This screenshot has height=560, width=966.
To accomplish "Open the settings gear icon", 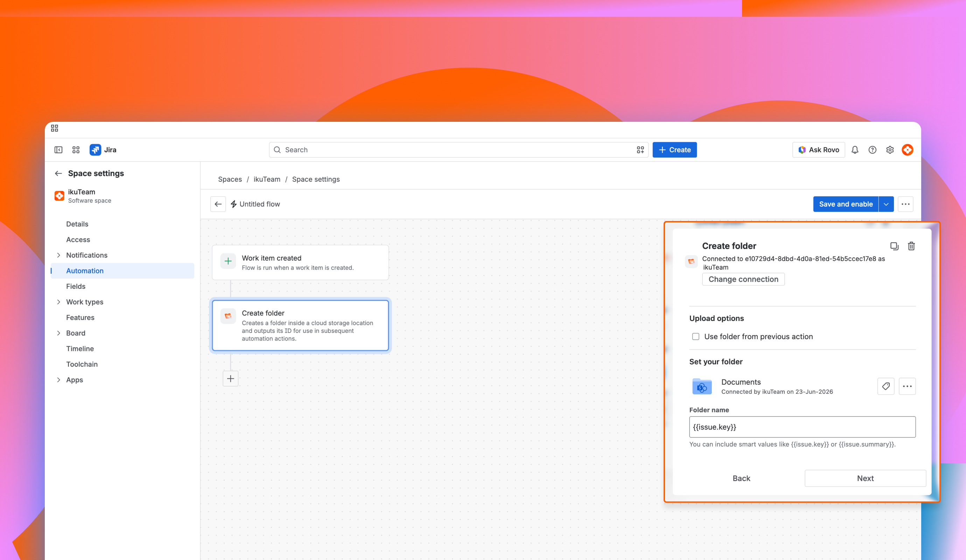I will pos(890,150).
